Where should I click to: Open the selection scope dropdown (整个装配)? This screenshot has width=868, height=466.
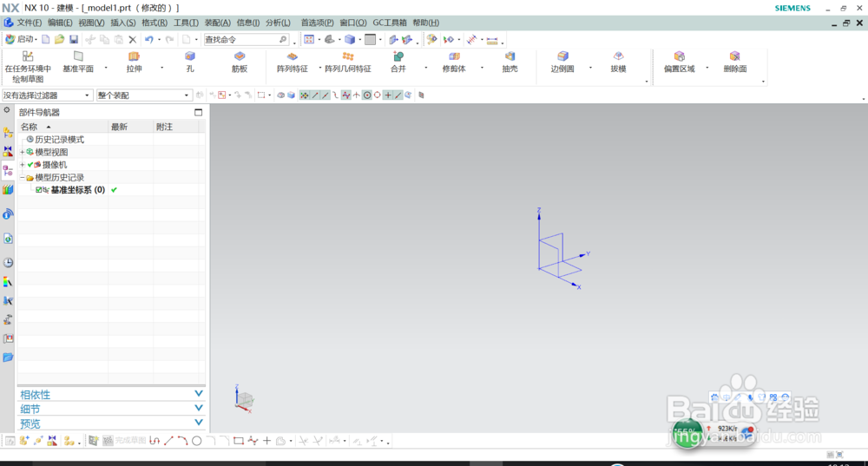click(x=144, y=95)
